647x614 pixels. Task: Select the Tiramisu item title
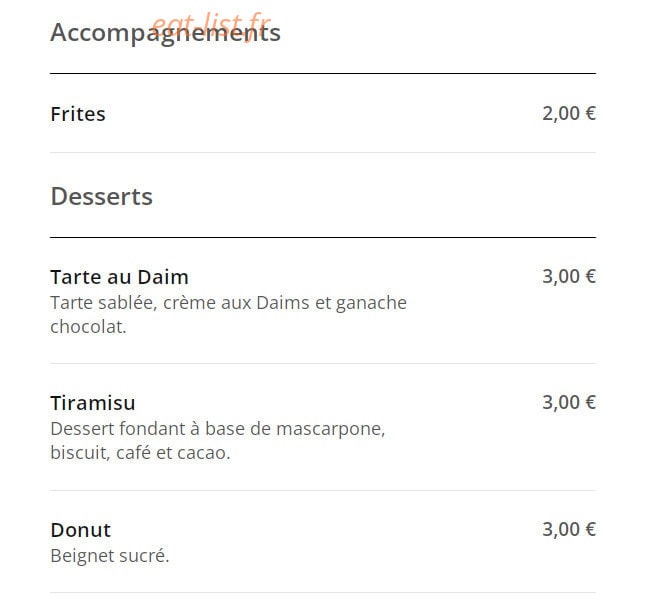(93, 403)
